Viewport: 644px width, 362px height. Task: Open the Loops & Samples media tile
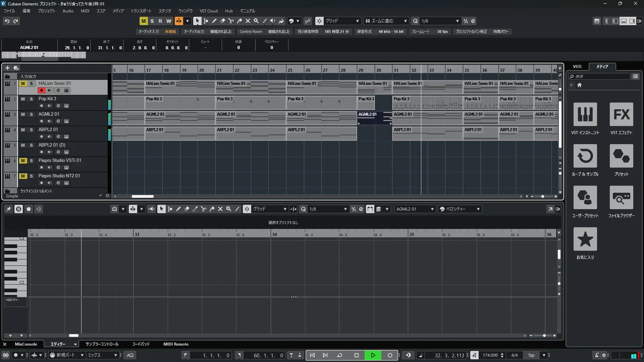[585, 156]
